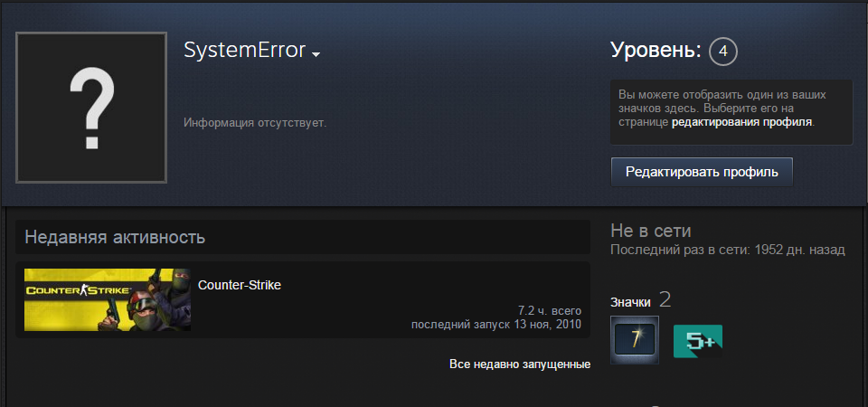Open Все недавно запущенные link
The height and width of the screenshot is (407, 868).
pyautogui.click(x=520, y=364)
